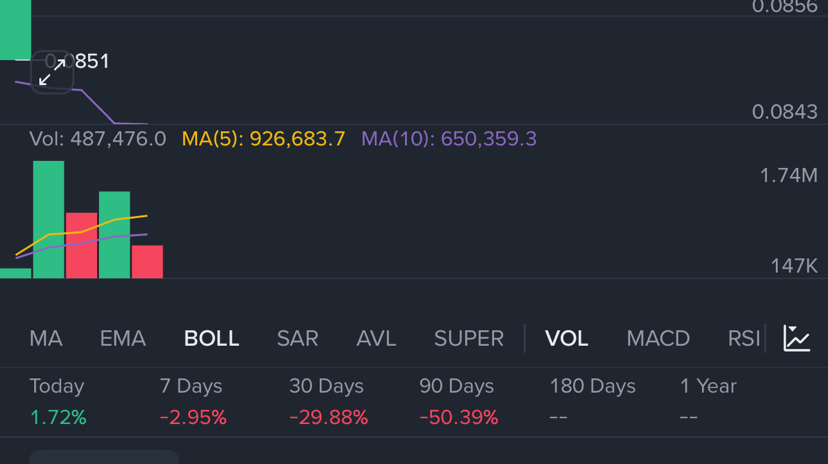
Task: Switch to the RSI sub-indicator
Action: pyautogui.click(x=743, y=339)
